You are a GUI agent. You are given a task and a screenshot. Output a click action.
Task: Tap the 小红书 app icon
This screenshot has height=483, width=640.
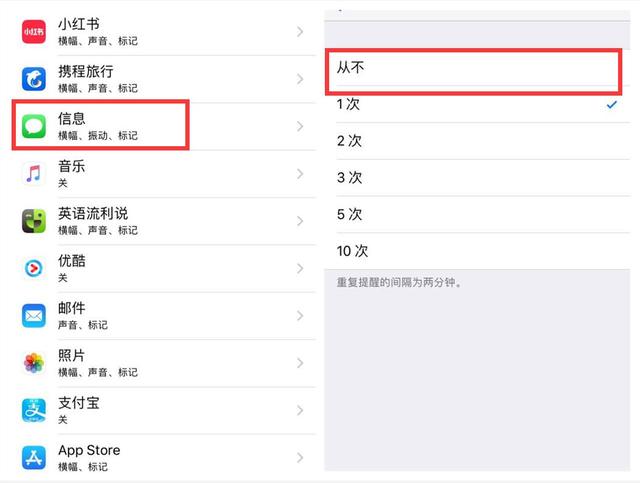pyautogui.click(x=33, y=31)
